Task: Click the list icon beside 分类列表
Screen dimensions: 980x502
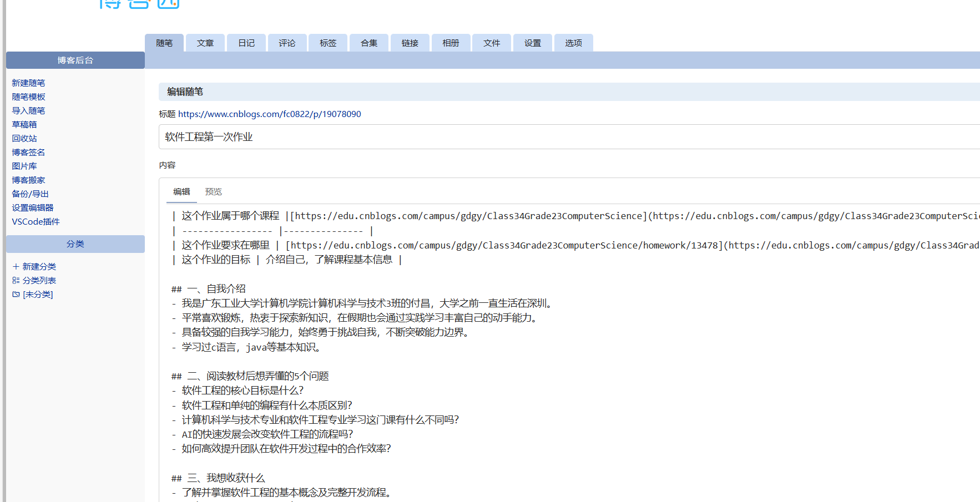Action: point(16,280)
